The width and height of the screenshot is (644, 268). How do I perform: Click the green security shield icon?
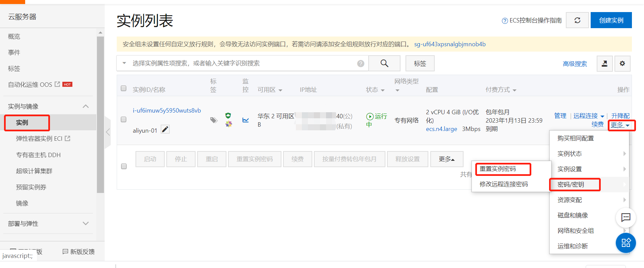tap(228, 116)
